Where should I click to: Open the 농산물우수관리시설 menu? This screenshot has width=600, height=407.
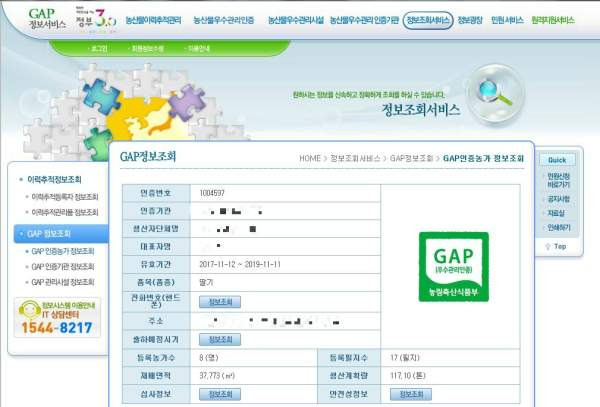[x=295, y=20]
